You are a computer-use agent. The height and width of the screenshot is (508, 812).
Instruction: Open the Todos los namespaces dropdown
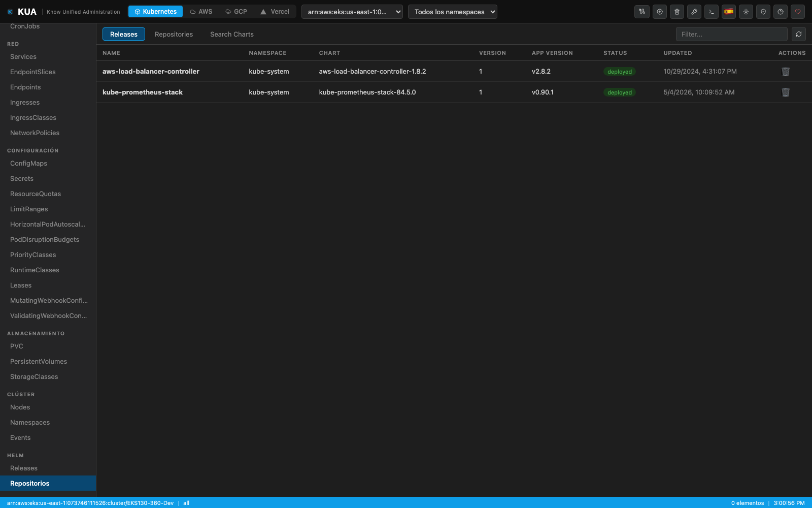point(453,12)
